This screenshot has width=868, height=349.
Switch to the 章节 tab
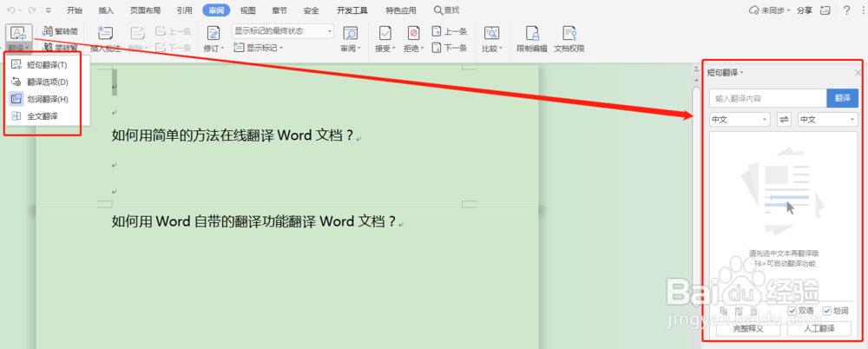(279, 10)
